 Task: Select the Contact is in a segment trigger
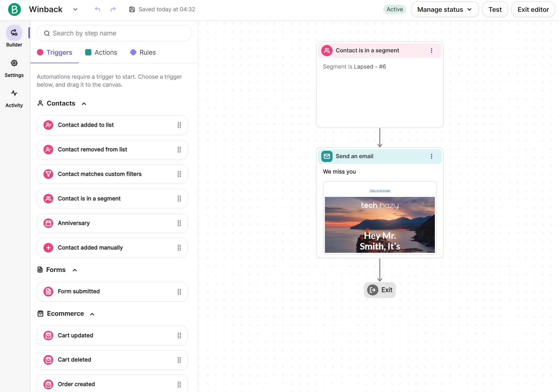coord(112,199)
